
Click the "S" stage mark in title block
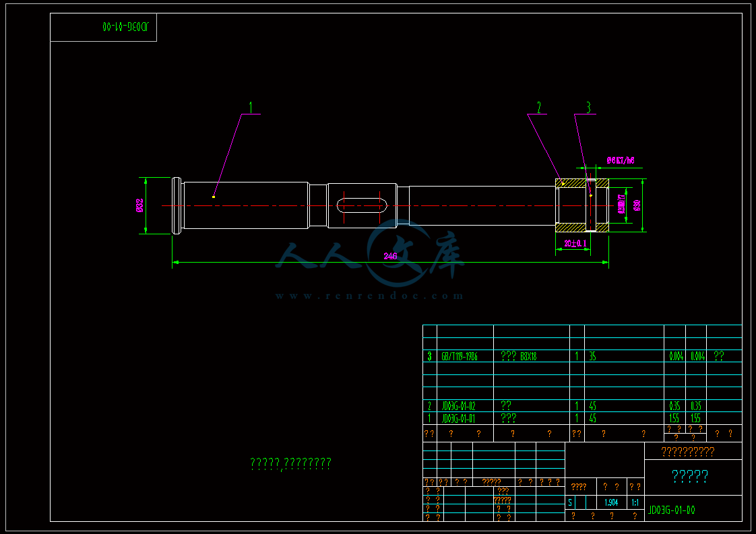tap(570, 502)
